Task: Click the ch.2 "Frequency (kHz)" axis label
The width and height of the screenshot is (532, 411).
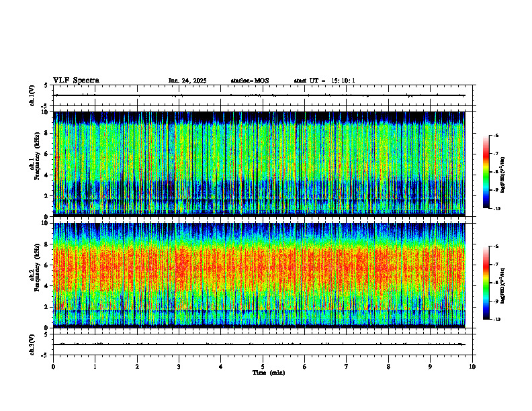Action: point(37,267)
